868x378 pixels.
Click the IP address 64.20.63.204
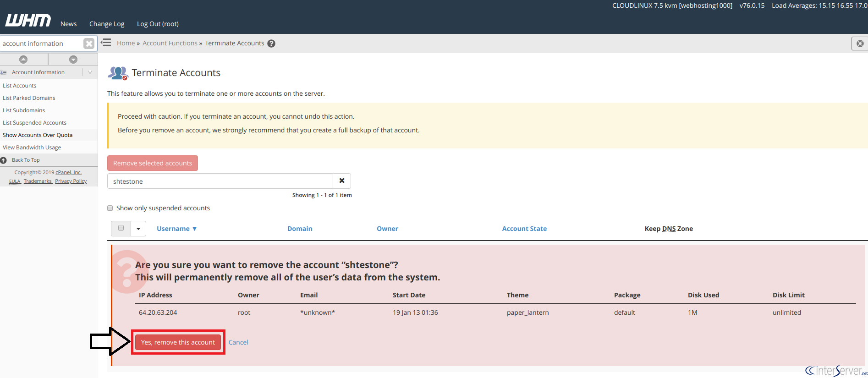pos(158,312)
